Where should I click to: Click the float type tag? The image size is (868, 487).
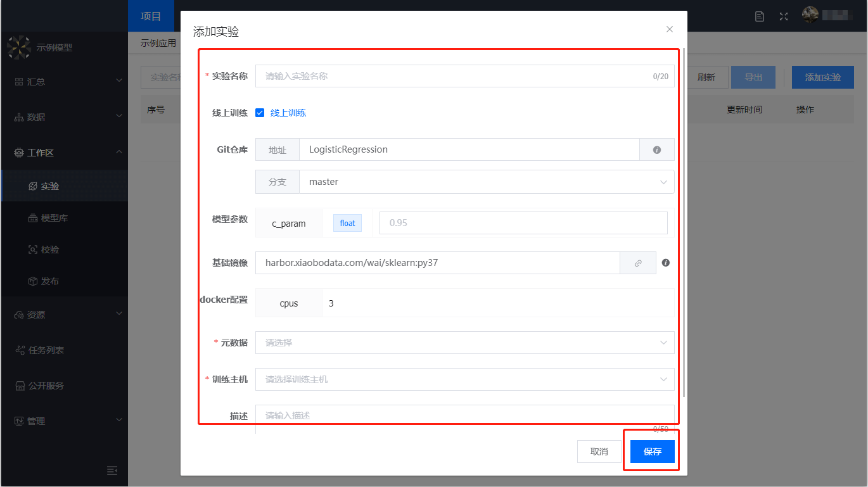[x=348, y=223]
